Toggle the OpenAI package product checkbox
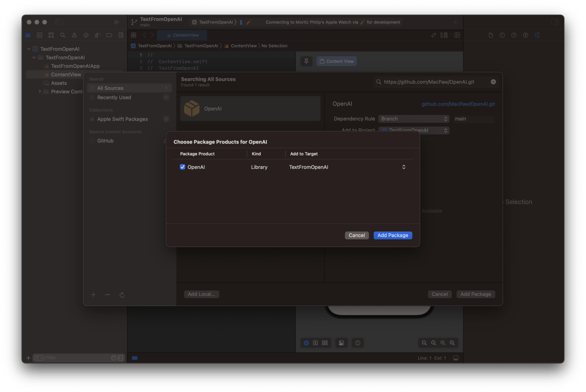The height and width of the screenshot is (392, 586). point(182,167)
